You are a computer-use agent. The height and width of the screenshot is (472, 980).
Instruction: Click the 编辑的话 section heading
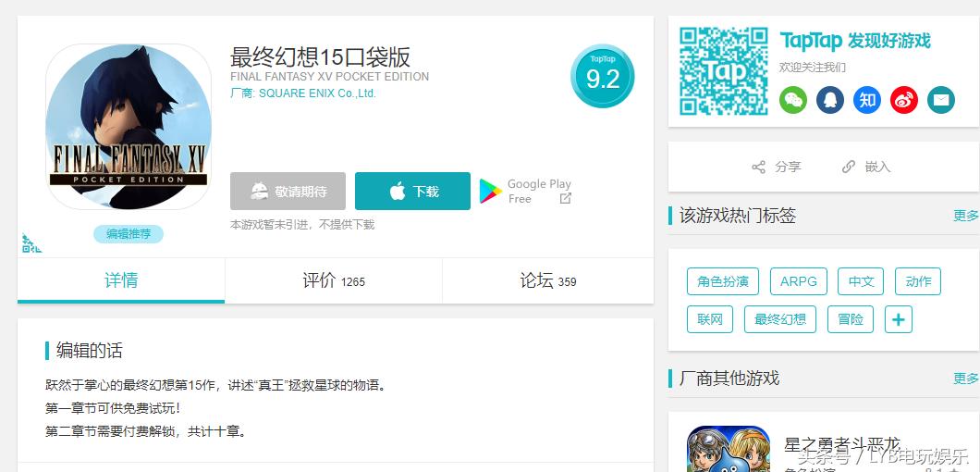pos(90,351)
